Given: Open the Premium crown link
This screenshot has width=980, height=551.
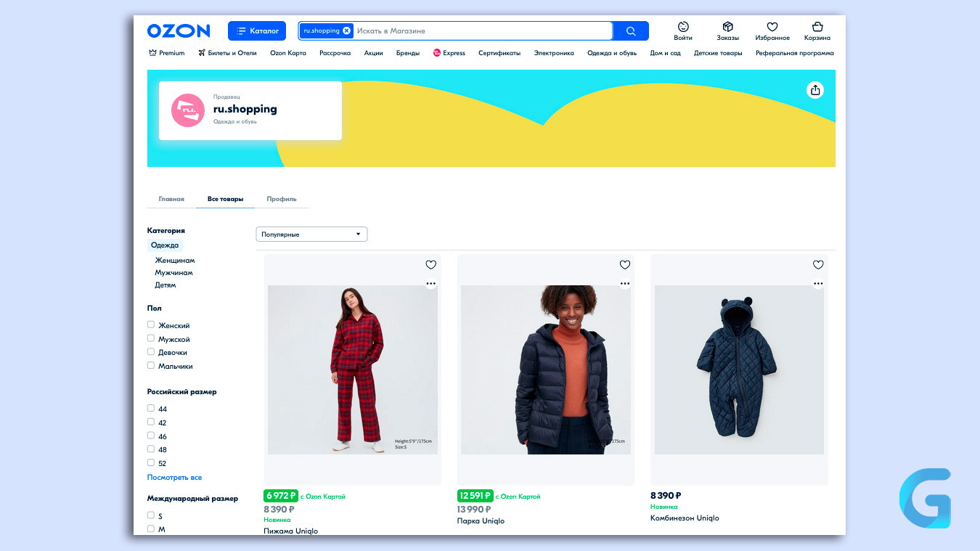Looking at the screenshot, I should pyautogui.click(x=167, y=53).
